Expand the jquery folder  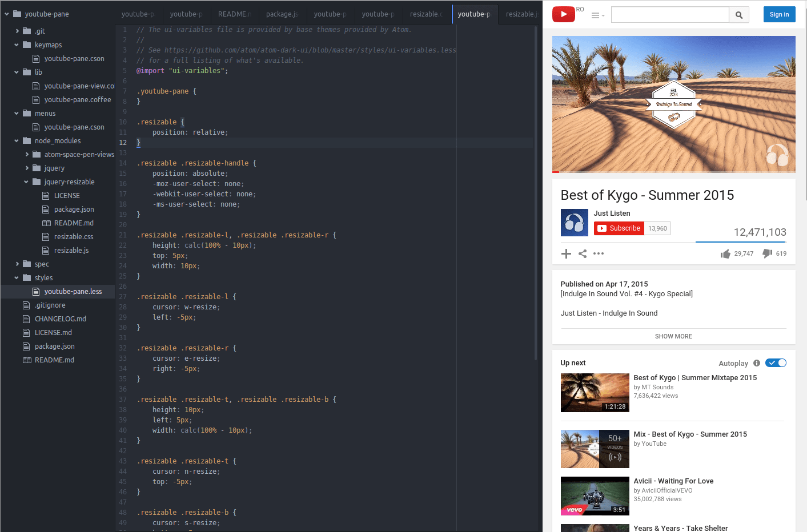click(x=27, y=168)
